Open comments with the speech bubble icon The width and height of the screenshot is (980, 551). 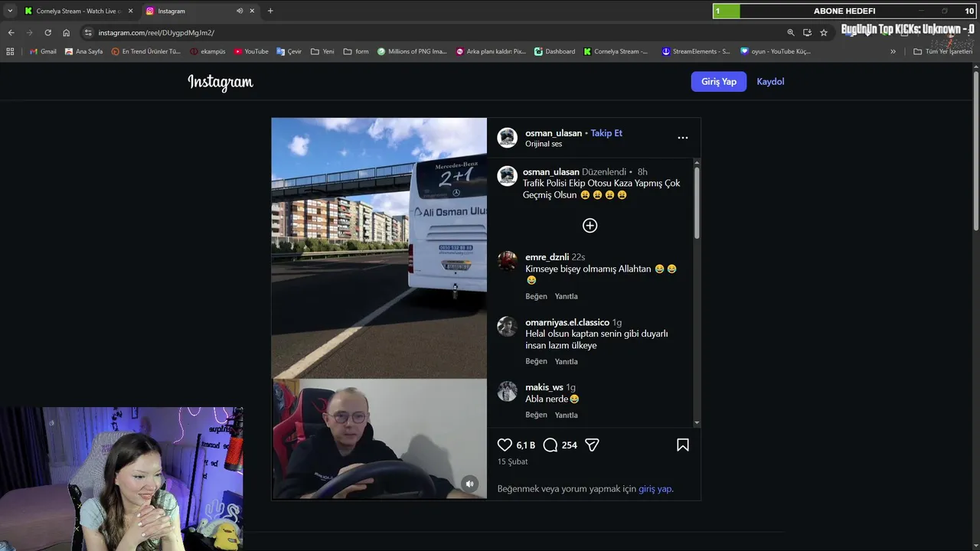550,445
